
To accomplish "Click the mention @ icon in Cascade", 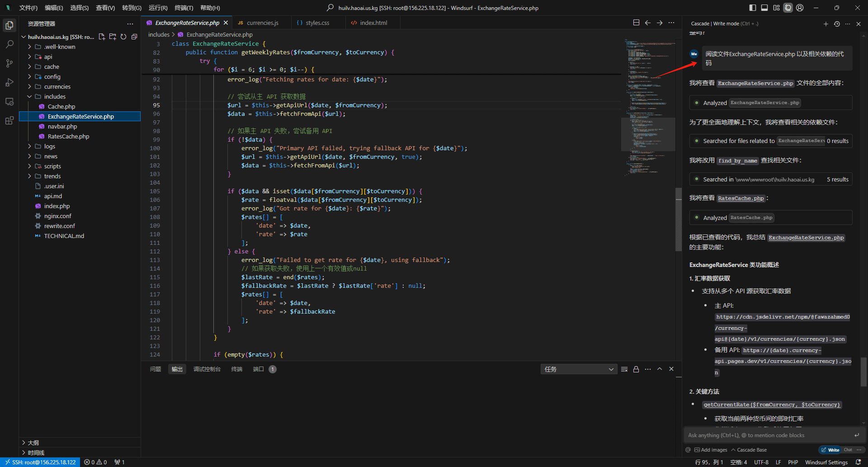I will coord(688,450).
